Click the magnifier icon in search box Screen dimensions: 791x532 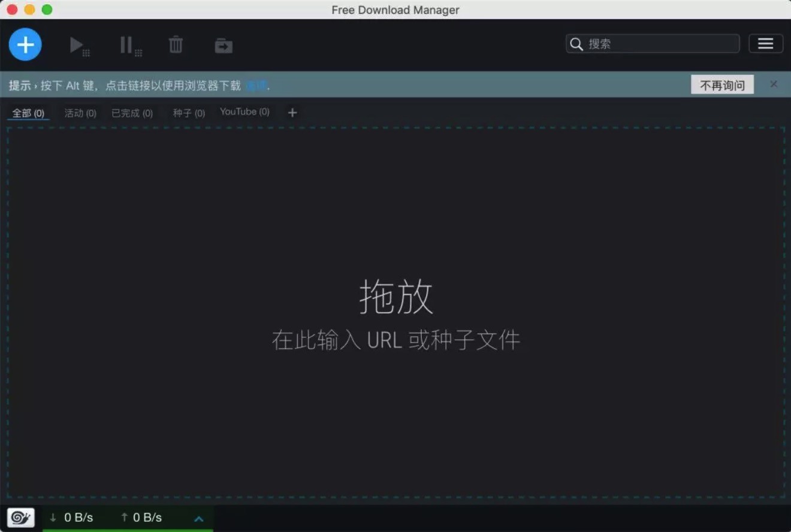point(576,44)
